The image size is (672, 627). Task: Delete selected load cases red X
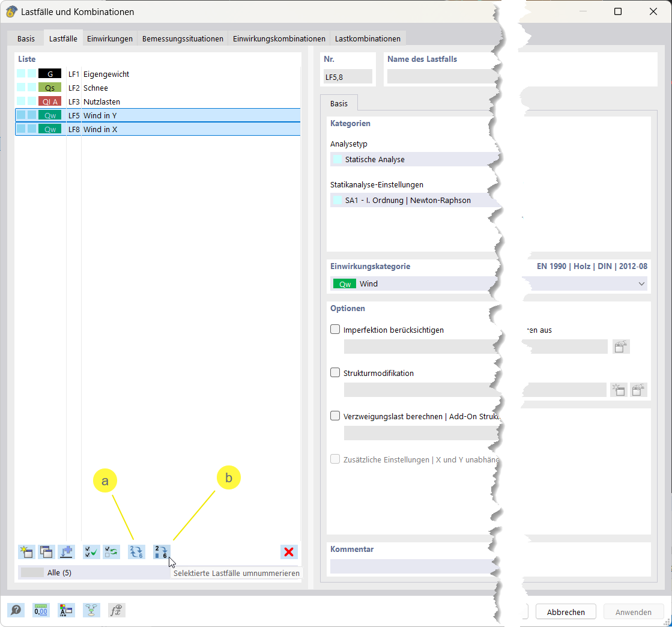pyautogui.click(x=289, y=551)
